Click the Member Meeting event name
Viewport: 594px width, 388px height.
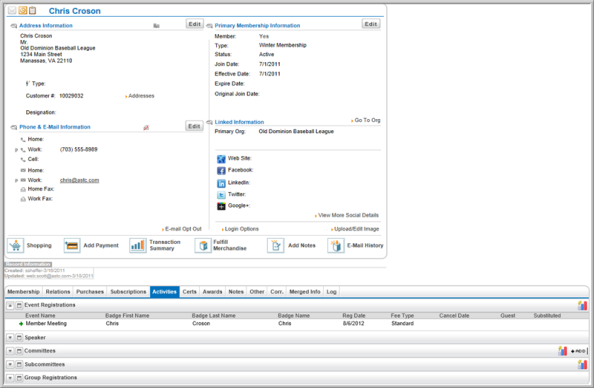(x=46, y=324)
